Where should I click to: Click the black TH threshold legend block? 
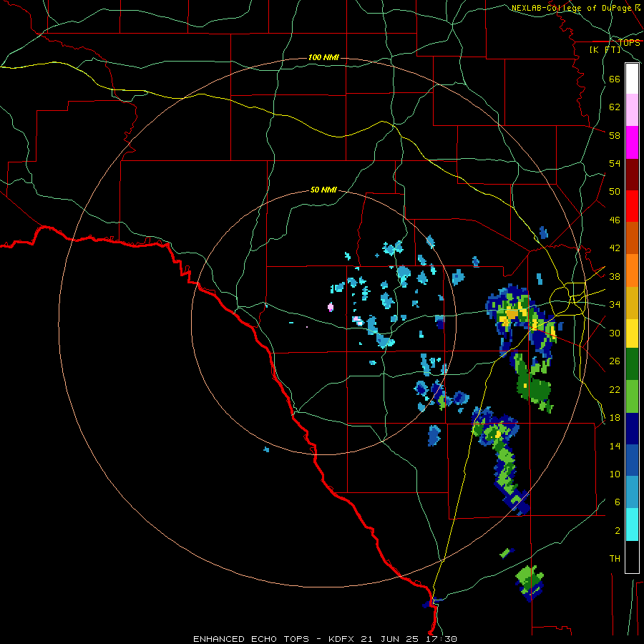point(632,557)
